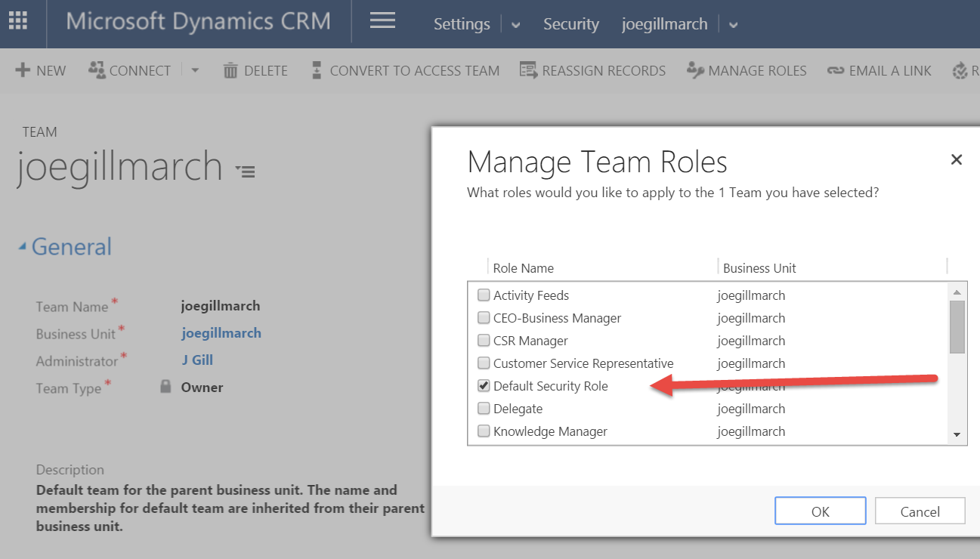The image size is (980, 559).
Task: Open the CONNECT dropdown arrow
Action: 195,70
